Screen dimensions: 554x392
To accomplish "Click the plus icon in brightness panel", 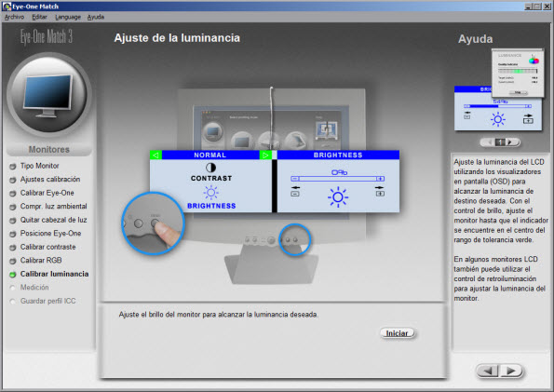I will [380, 194].
